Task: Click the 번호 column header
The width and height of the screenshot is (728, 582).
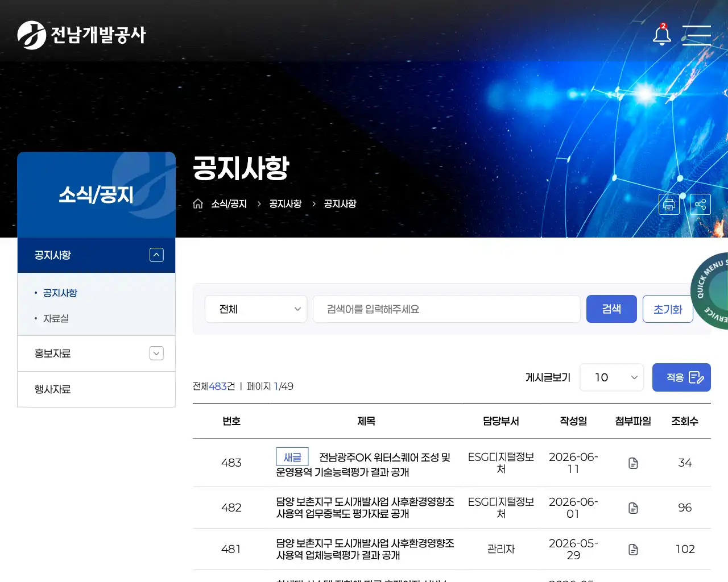Action: pyautogui.click(x=231, y=421)
